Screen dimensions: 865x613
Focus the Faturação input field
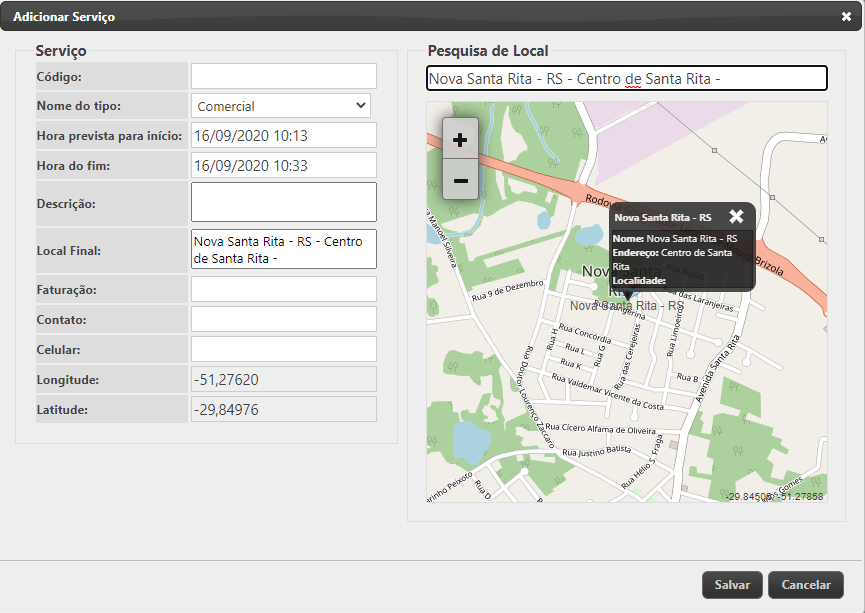click(x=284, y=289)
